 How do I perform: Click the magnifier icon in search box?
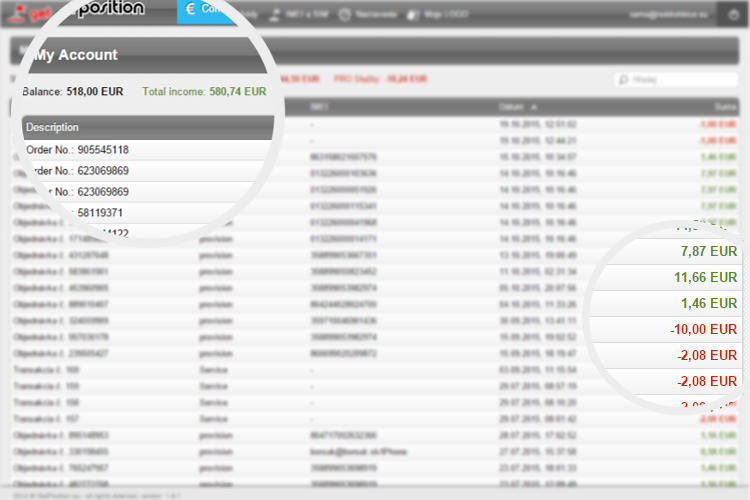tap(623, 79)
